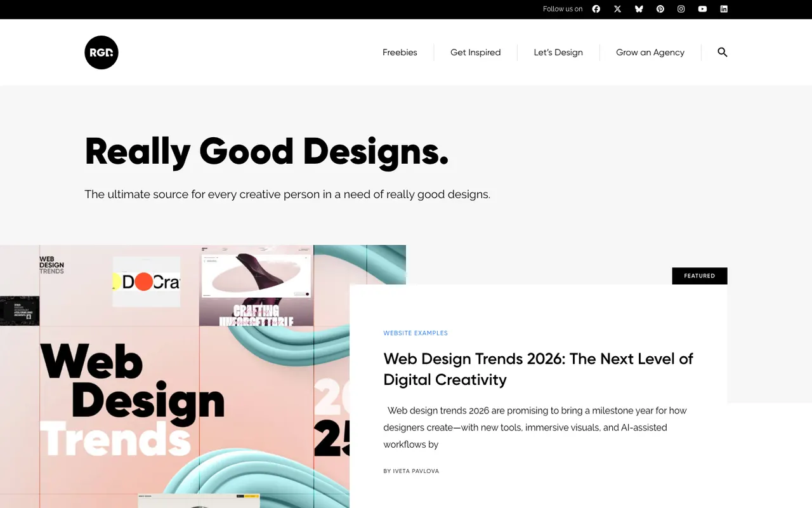This screenshot has height=508, width=812.
Task: Click the tagline 'The ultimate source for every creative person'
Action: tap(287, 194)
